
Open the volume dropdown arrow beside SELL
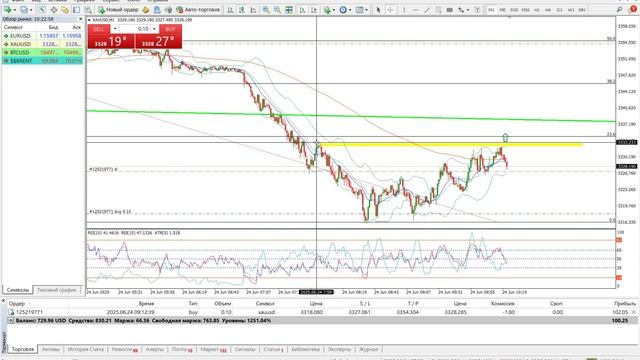(x=115, y=29)
